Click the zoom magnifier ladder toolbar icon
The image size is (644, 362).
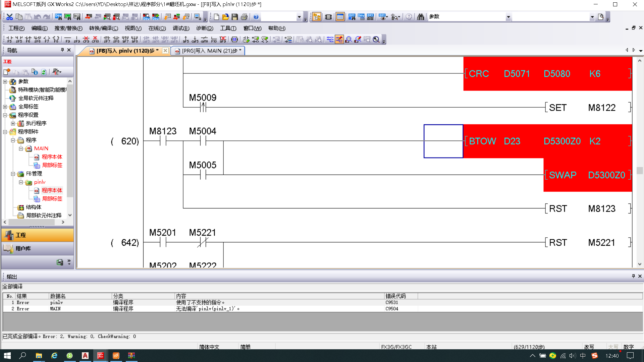tap(376, 40)
